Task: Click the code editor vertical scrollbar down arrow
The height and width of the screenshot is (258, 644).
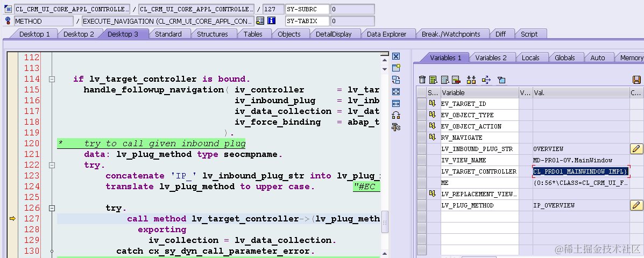Action: tap(385, 69)
